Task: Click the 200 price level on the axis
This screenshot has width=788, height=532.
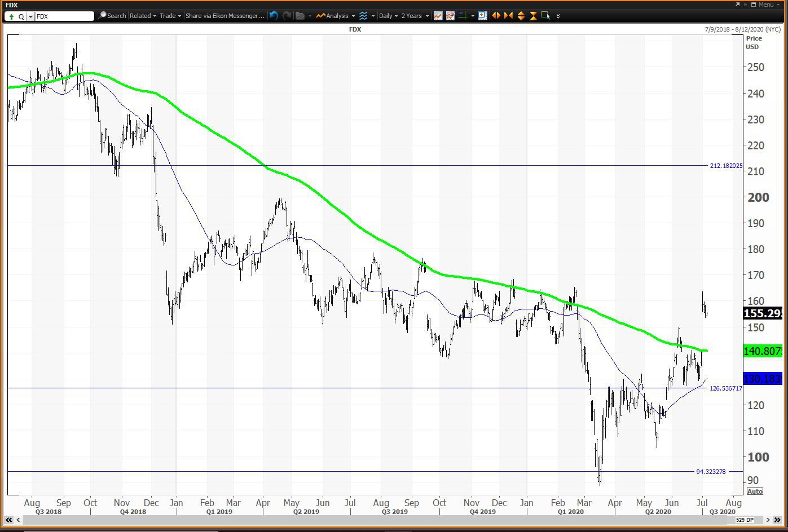Action: pyautogui.click(x=758, y=197)
